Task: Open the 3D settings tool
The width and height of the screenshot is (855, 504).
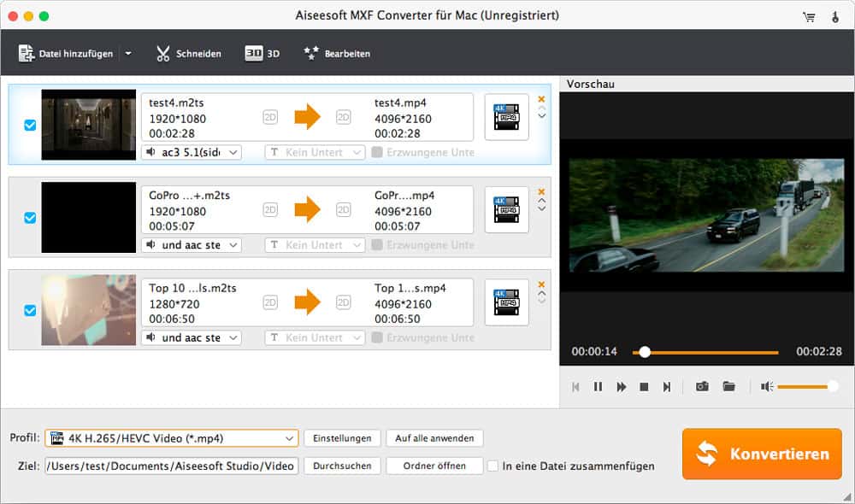Action: [x=262, y=54]
